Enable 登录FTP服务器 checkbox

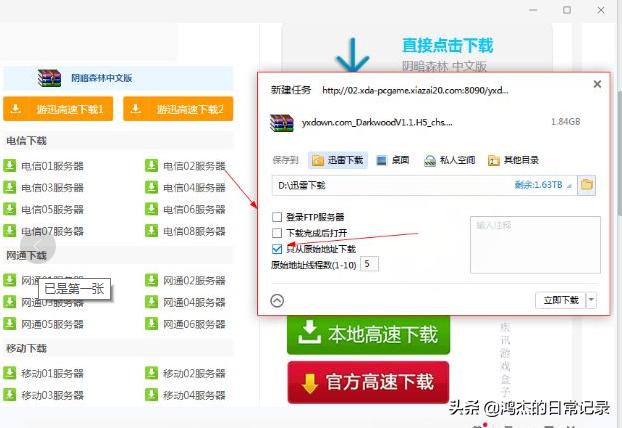click(277, 217)
